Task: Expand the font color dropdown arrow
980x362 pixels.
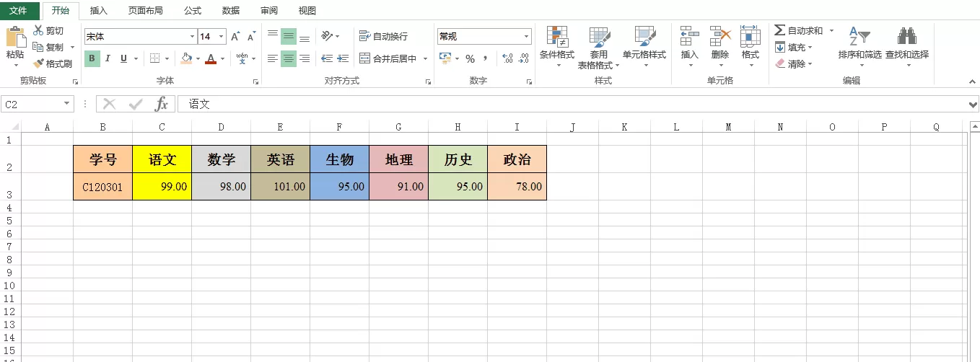Action: 223,58
